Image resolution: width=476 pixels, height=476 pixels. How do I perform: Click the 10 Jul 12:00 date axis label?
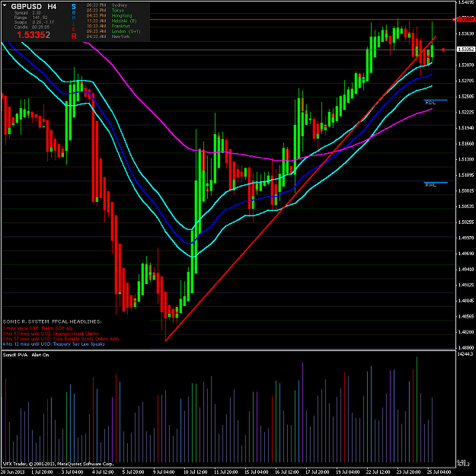click(x=196, y=472)
